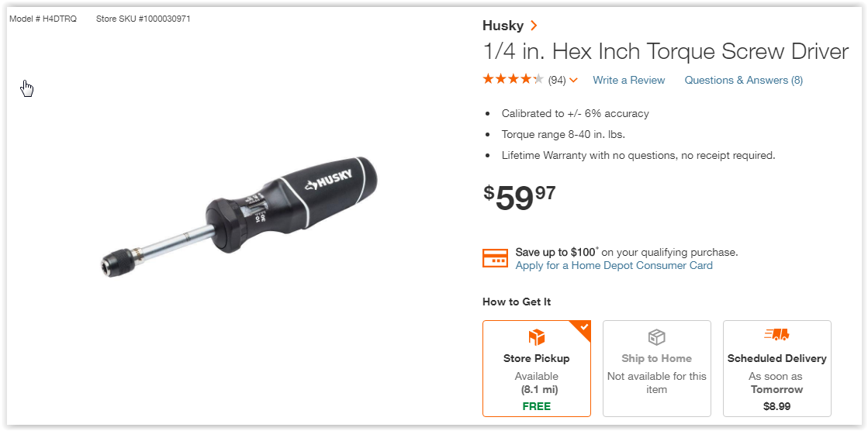The image size is (868, 431).
Task: Click the orange credit card icon
Action: (495, 258)
